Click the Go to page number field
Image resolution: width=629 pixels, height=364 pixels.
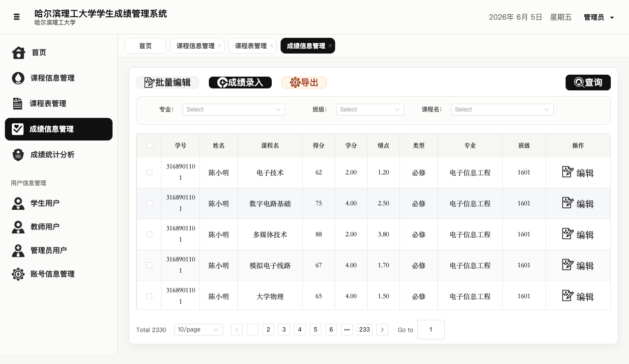tap(431, 330)
